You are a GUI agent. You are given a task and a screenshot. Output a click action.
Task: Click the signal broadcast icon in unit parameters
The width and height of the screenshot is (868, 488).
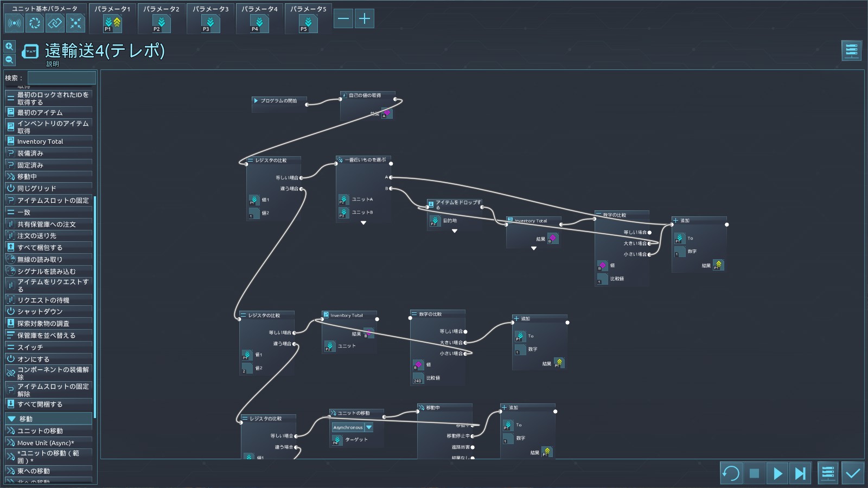coord(14,23)
